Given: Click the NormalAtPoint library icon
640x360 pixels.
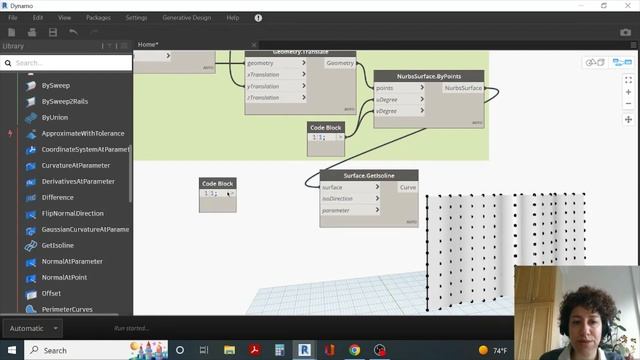Looking at the screenshot, I should (x=31, y=278).
